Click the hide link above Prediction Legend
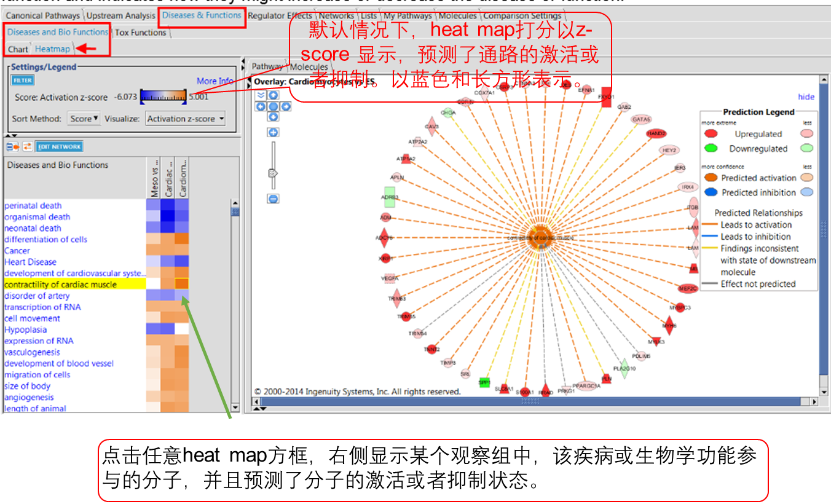Screen dimensions: 831x504 click(x=806, y=96)
